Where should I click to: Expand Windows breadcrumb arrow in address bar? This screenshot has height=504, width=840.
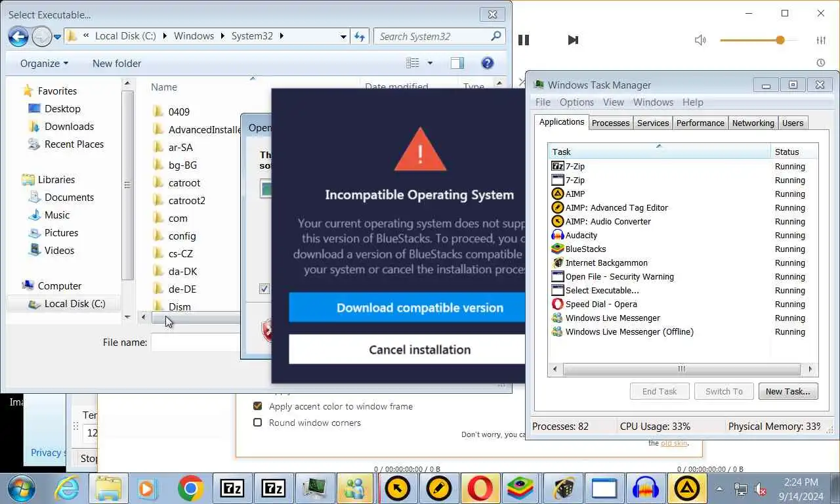[222, 36]
